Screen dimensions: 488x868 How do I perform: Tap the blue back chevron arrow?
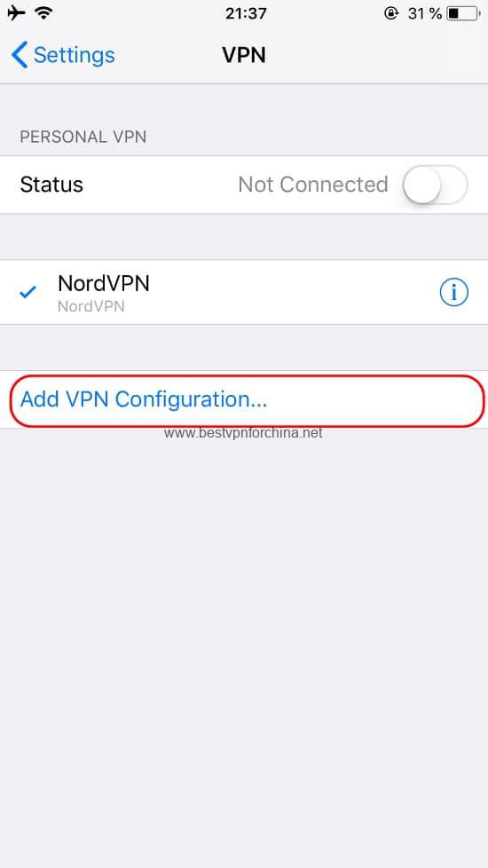pos(19,55)
